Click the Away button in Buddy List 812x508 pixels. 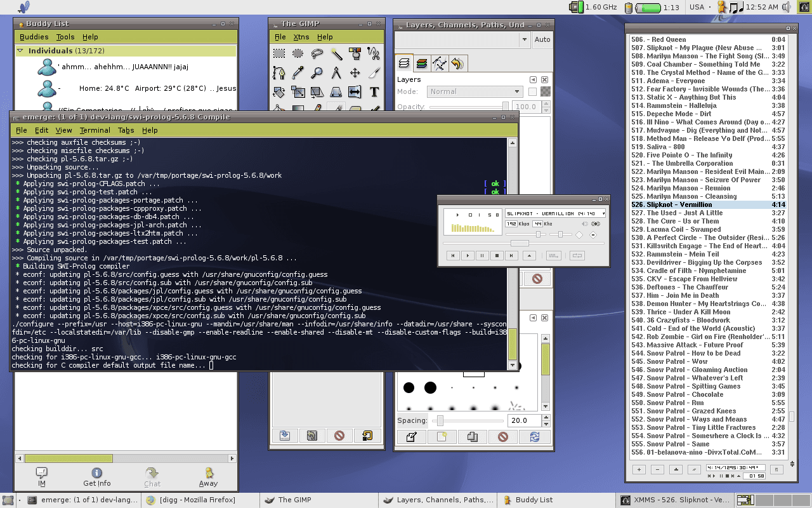(208, 477)
